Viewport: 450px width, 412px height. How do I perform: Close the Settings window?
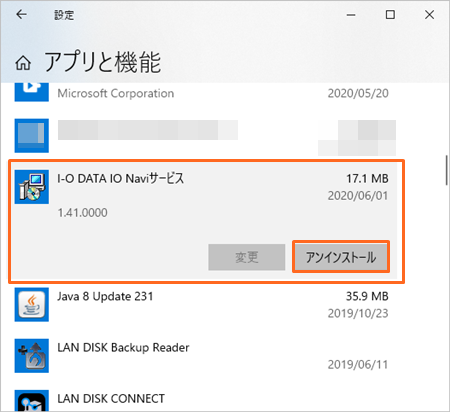coord(429,15)
